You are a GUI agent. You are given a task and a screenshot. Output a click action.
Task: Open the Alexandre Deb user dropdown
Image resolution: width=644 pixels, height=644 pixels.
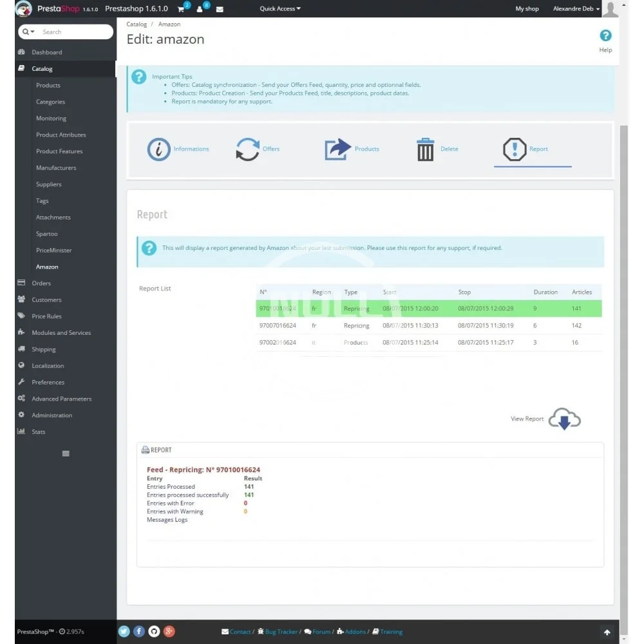(576, 9)
